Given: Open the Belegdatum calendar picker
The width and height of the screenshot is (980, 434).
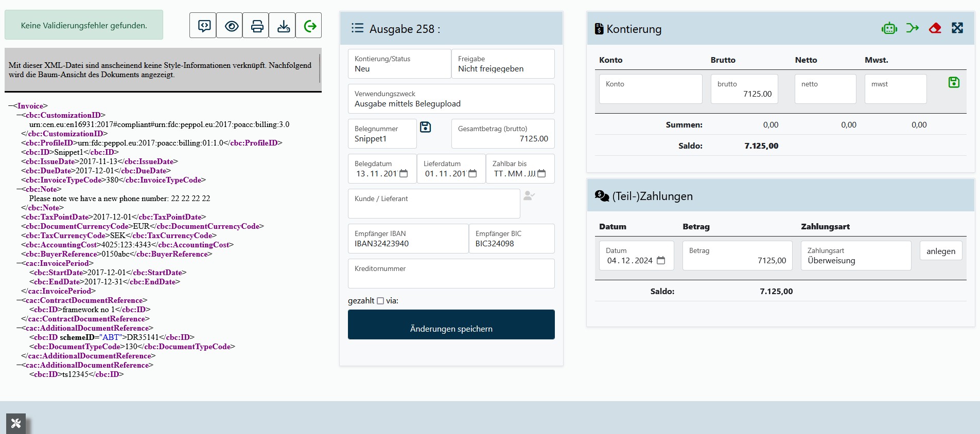Looking at the screenshot, I should tap(404, 174).
